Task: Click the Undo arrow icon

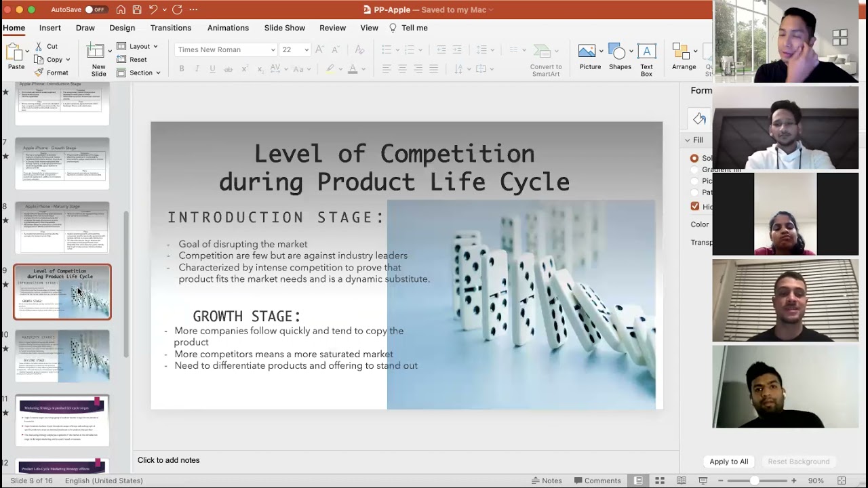Action: [153, 9]
